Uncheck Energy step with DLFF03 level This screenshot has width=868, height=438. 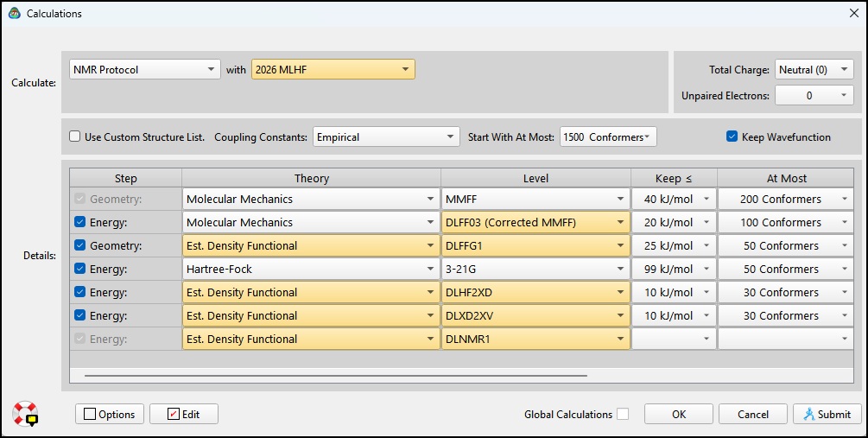(x=79, y=222)
